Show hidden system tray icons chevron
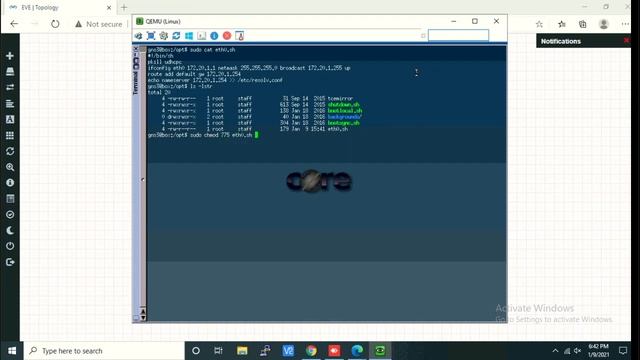The height and width of the screenshot is (360, 640). click(555, 351)
